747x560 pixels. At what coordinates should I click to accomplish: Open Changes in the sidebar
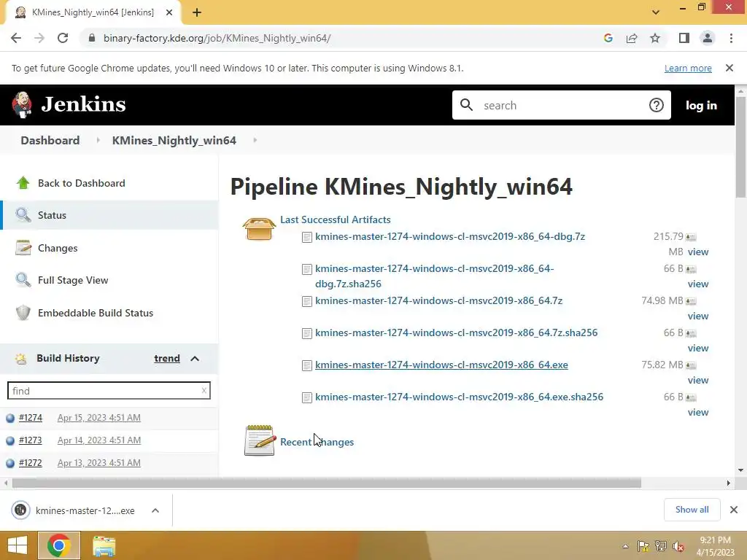[58, 248]
